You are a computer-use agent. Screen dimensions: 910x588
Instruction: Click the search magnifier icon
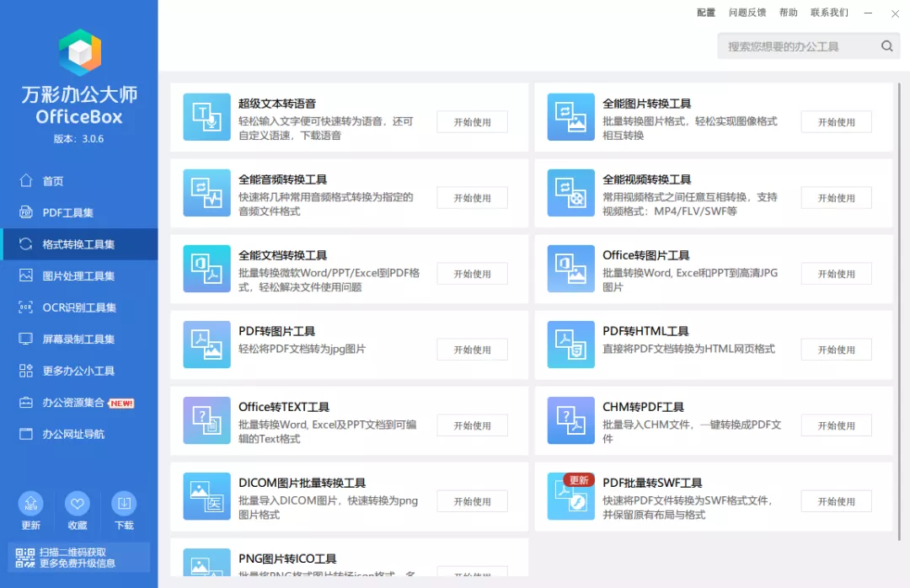coord(886,45)
